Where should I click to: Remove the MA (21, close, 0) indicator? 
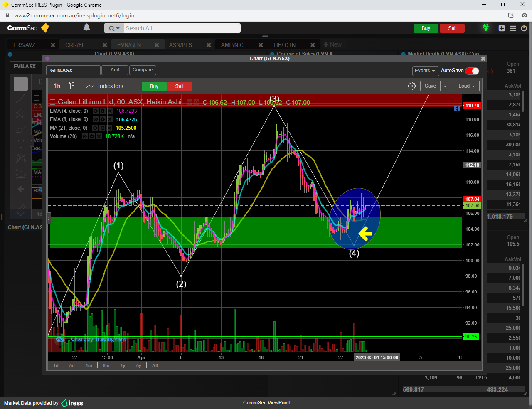pyautogui.click(x=110, y=128)
